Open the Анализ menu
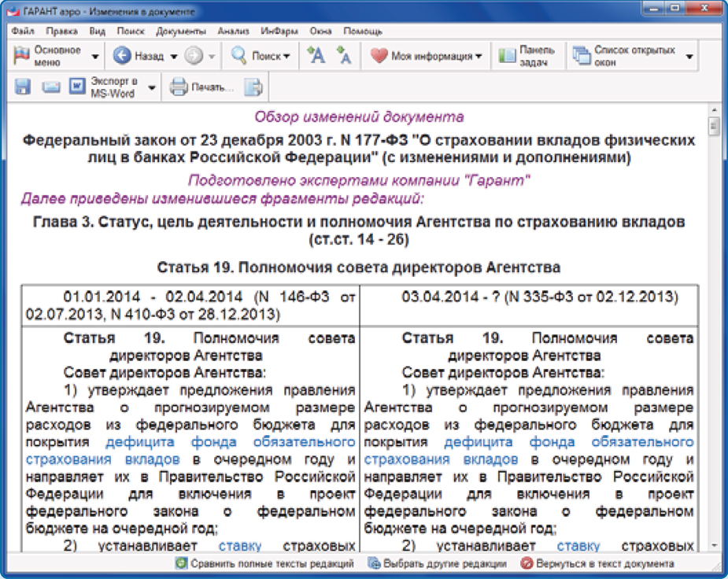Image resolution: width=728 pixels, height=579 pixels. click(x=234, y=31)
